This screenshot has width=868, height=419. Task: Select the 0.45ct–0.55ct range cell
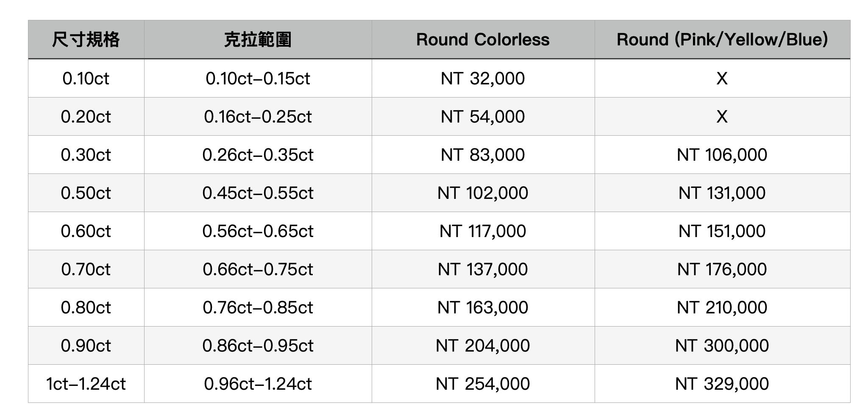tap(258, 193)
